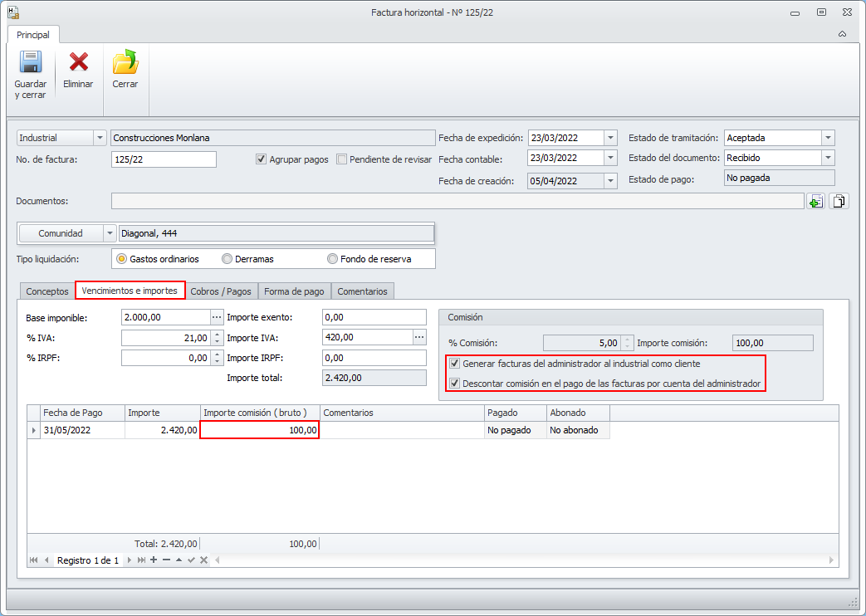
Task: Collapse the ribbon with chevron icon
Action: point(842,34)
